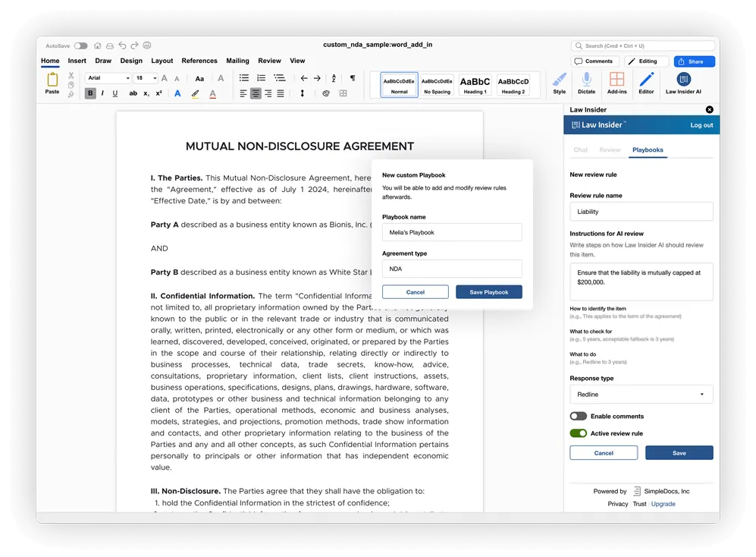Apply superscript formatting
Screen dimensions: 756x557
(158, 93)
